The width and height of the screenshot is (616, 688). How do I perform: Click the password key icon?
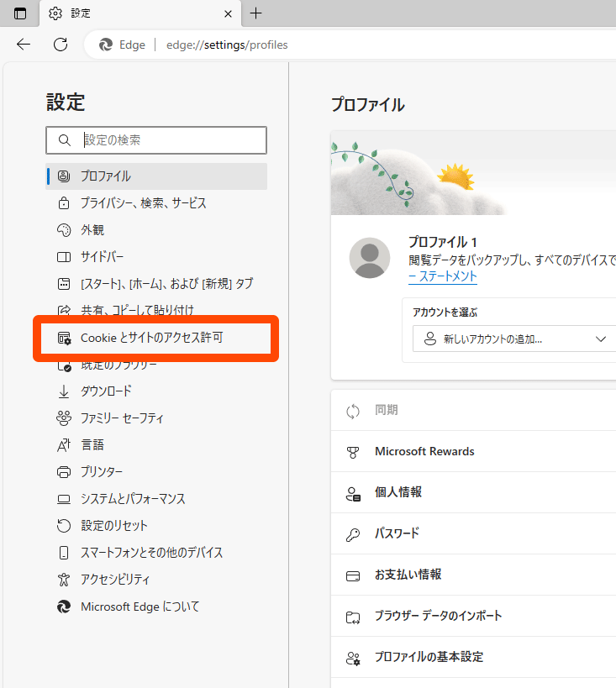pos(354,533)
